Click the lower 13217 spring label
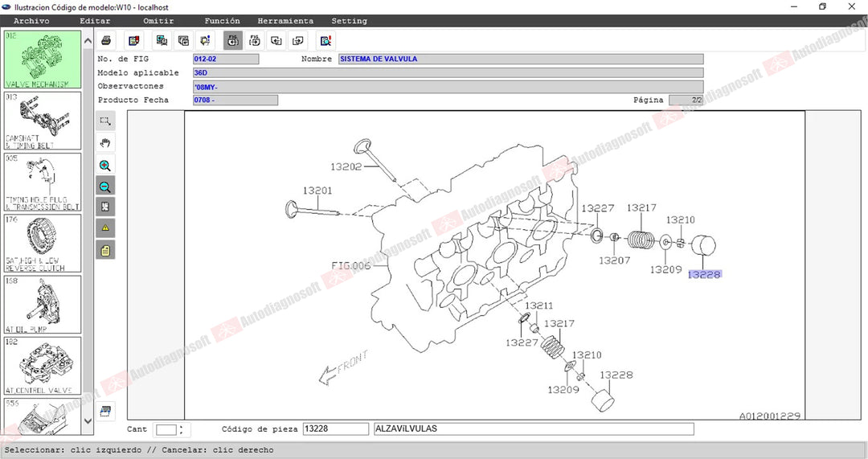Viewport: 868px width, 459px height. point(559,323)
